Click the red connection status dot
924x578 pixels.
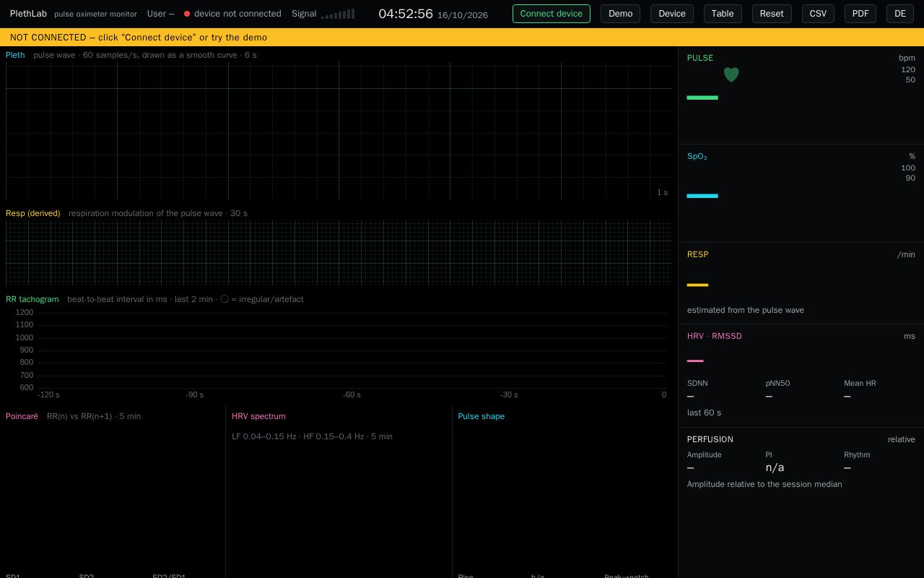(x=187, y=14)
